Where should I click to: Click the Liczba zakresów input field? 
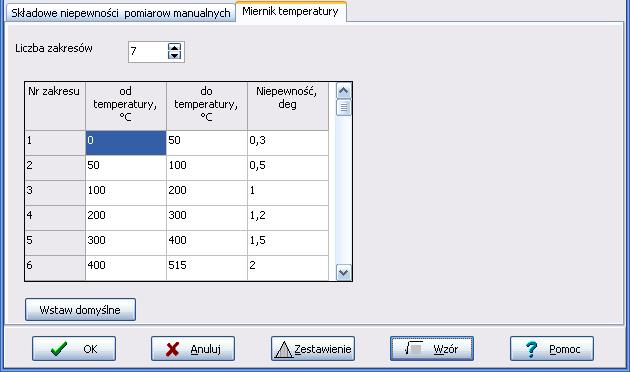point(148,52)
